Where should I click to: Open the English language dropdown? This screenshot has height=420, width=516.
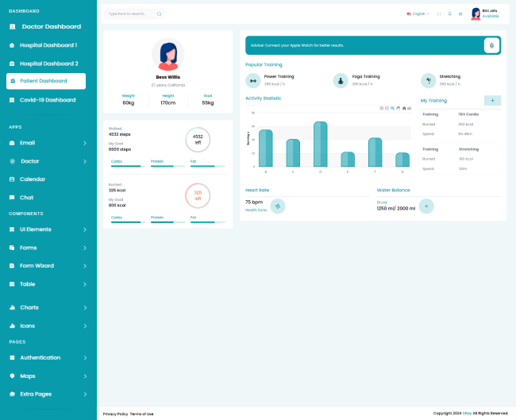coord(417,13)
